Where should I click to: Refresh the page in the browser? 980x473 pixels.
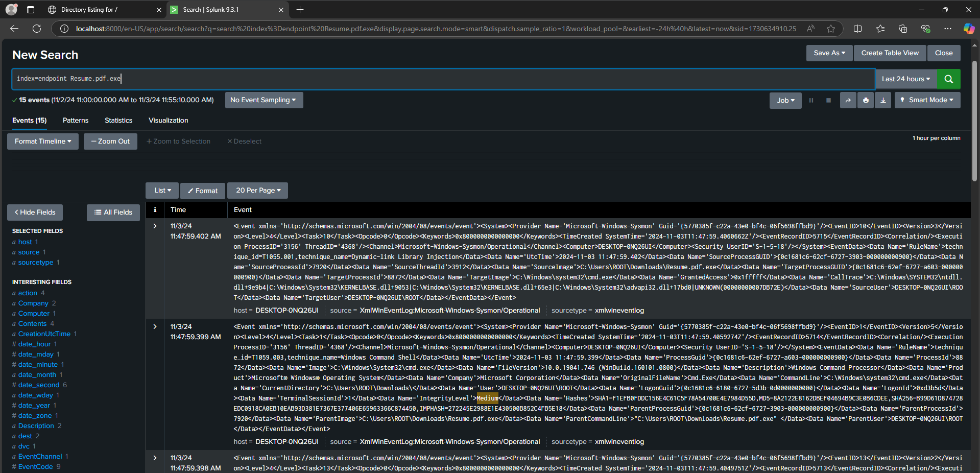coord(36,29)
